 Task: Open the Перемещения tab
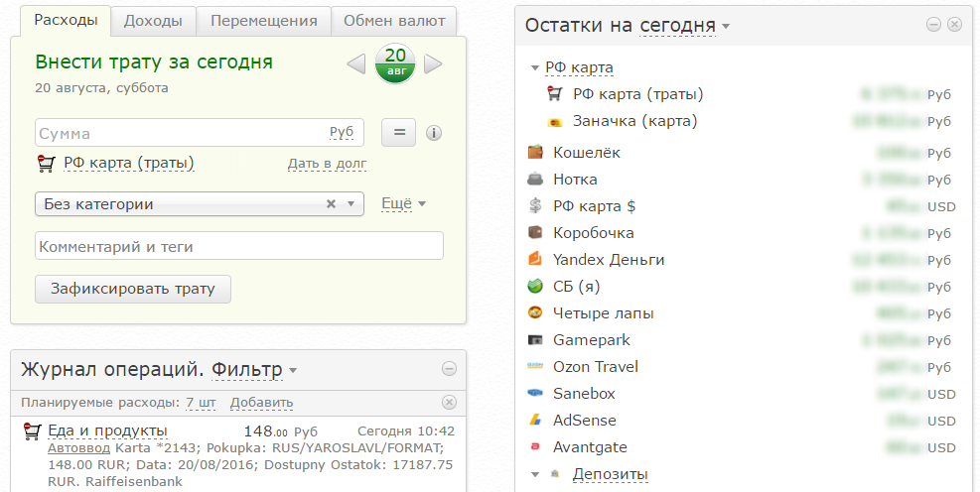pyautogui.click(x=264, y=21)
